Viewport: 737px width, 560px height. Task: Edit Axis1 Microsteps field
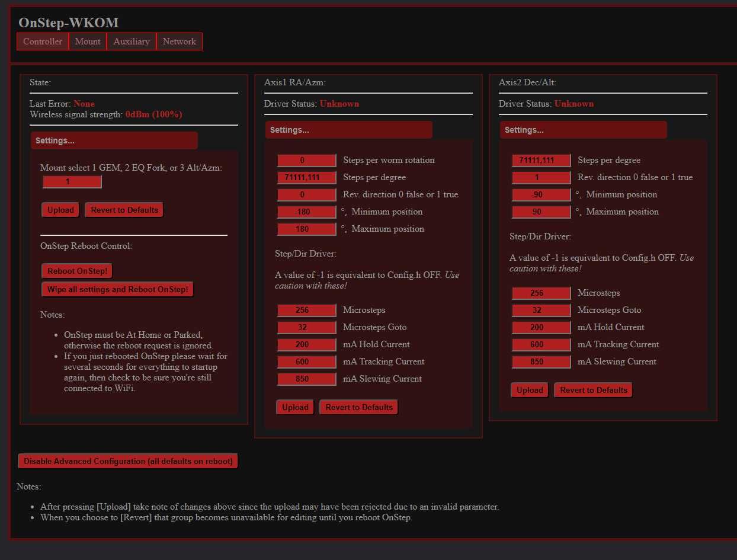307,311
